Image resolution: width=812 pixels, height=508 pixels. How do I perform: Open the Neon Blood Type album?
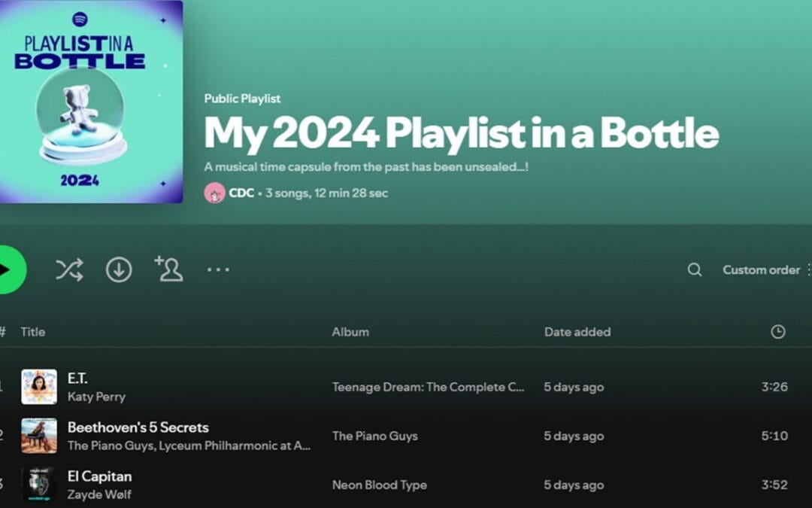tap(379, 485)
